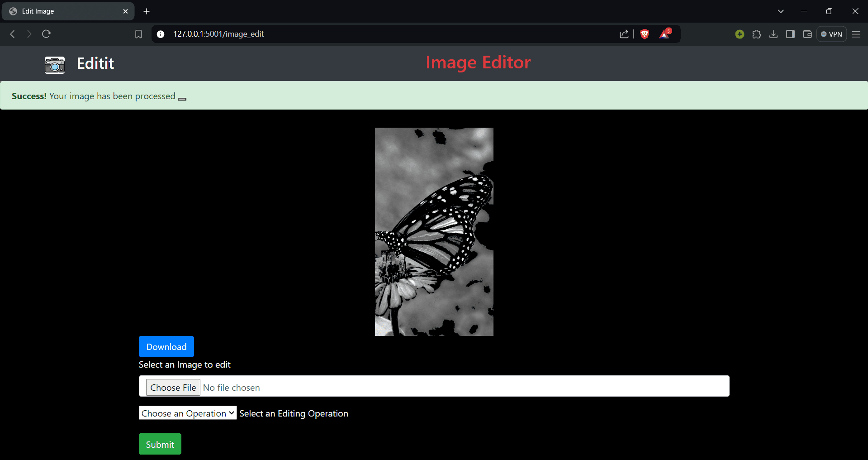868x460 pixels.
Task: Expand the Choose an Operation dropdown
Action: coord(188,413)
